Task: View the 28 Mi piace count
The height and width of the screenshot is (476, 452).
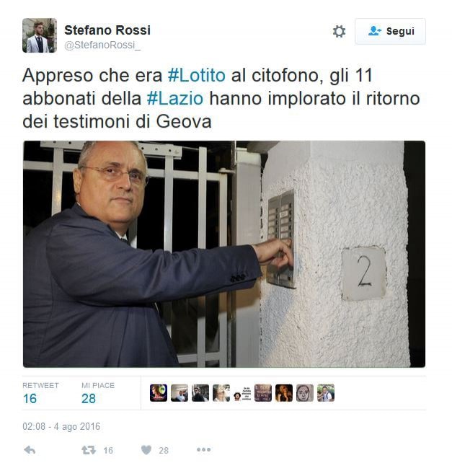Action: [x=89, y=399]
